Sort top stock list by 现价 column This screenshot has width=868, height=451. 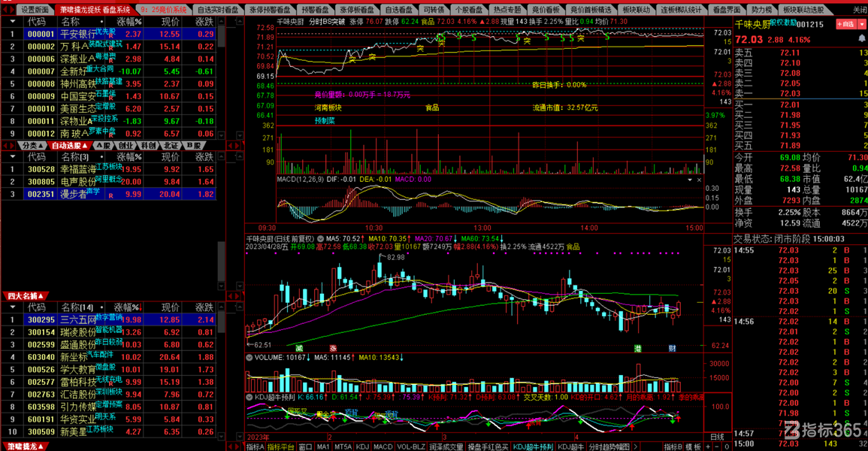coord(170,22)
